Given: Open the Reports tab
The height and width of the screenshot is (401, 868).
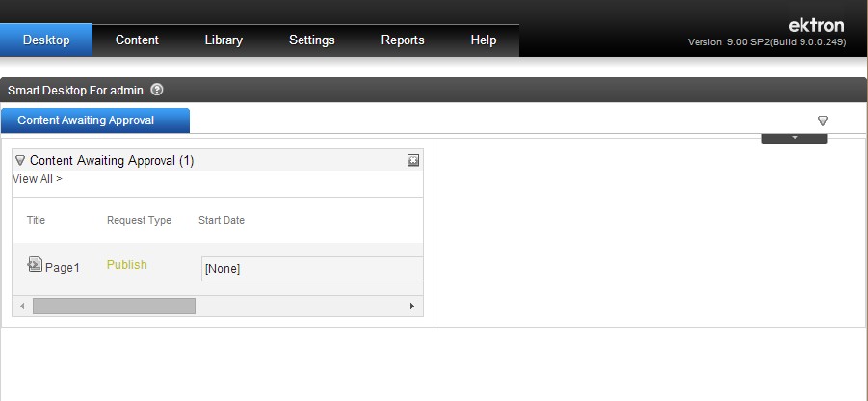Looking at the screenshot, I should 403,40.
